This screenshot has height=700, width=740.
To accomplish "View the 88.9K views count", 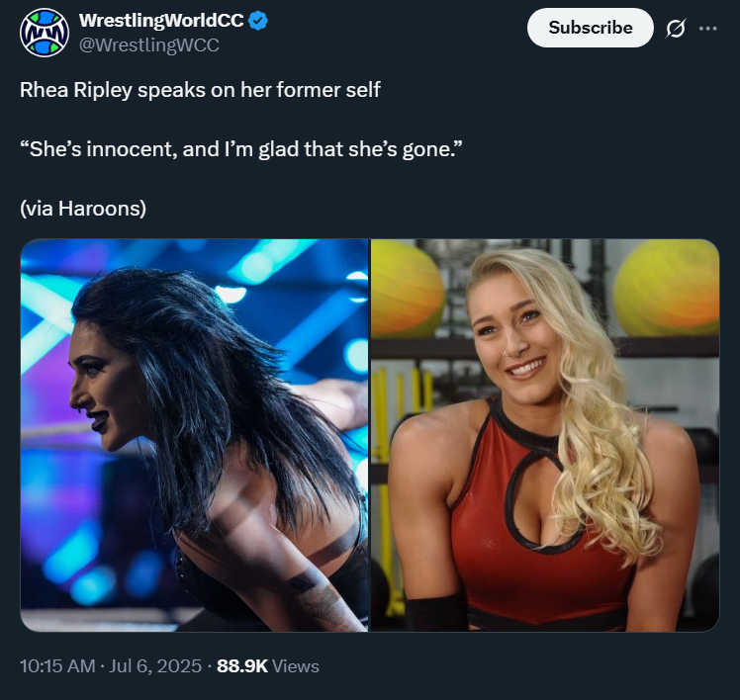I will coord(242,666).
